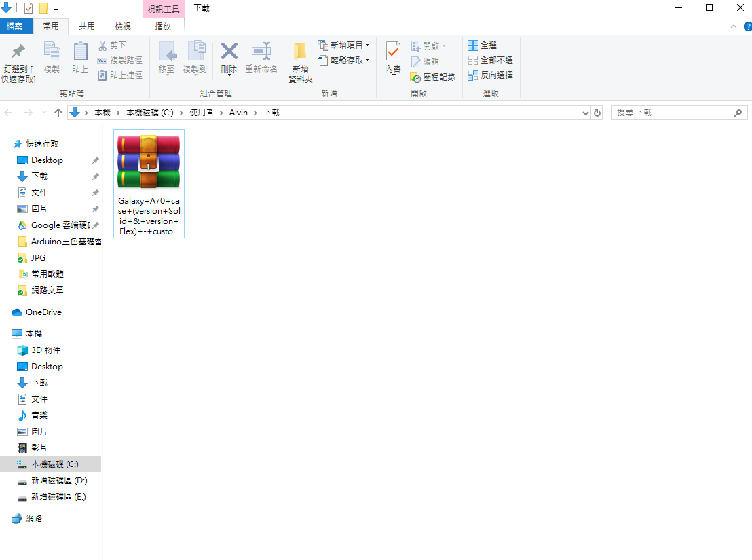The image size is (752, 560).
Task: Click 使用者 in the address breadcrumb
Action: (x=202, y=113)
